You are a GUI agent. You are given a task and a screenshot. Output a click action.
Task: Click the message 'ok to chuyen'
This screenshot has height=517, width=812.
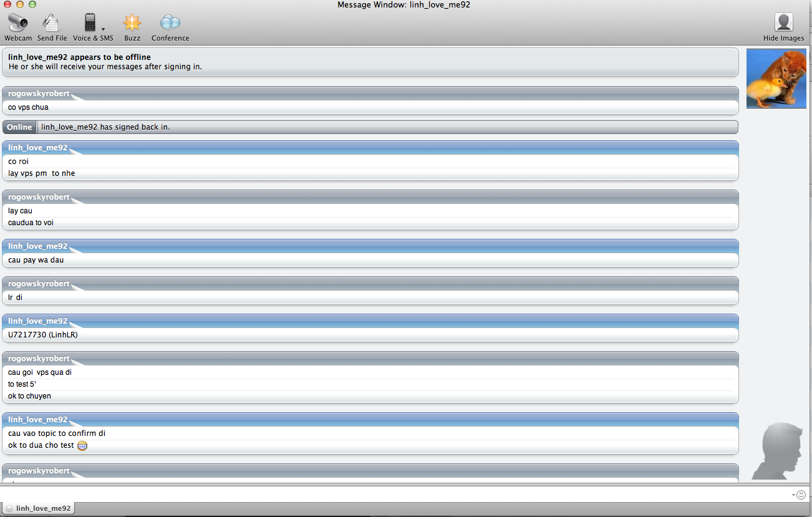pos(29,396)
